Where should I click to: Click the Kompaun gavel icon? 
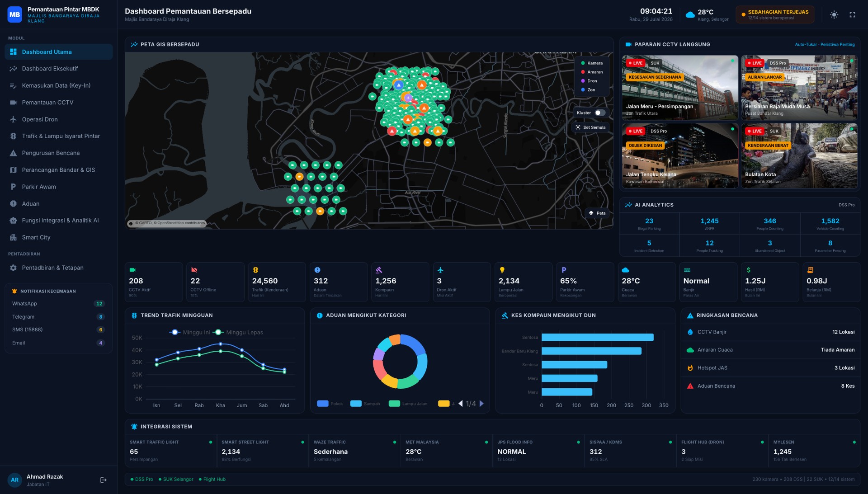click(x=379, y=270)
